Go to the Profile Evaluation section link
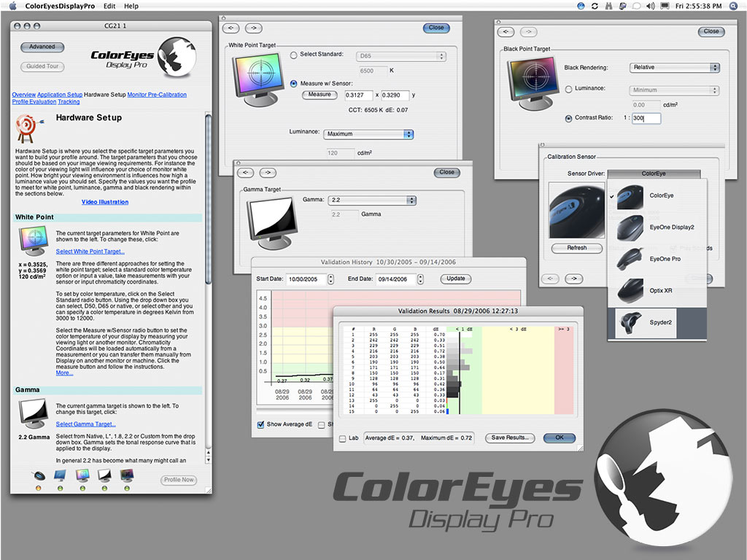The image size is (747, 560). [x=34, y=102]
